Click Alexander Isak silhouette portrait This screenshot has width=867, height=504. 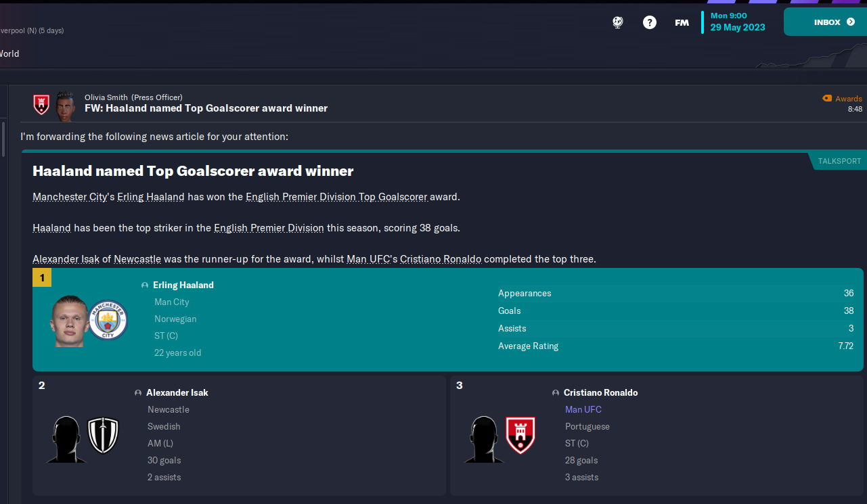tap(66, 439)
